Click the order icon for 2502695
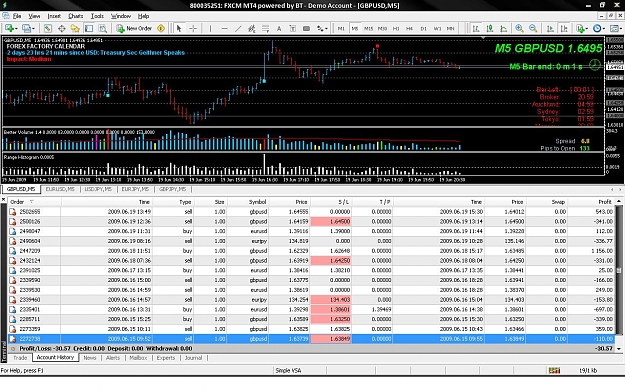This screenshot has width=625, height=391. click(x=12, y=212)
